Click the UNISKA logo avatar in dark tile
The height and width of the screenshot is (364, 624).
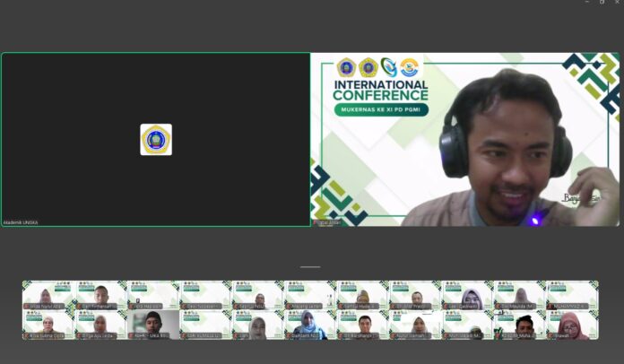click(156, 140)
